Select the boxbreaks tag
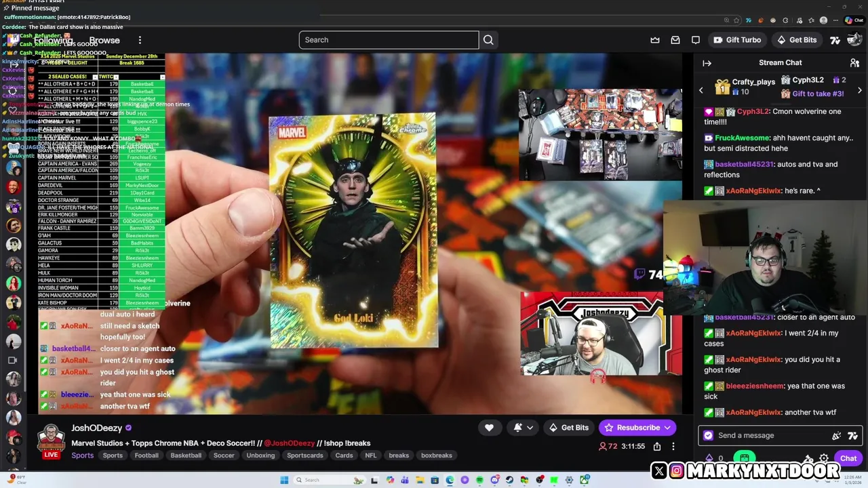This screenshot has height=488, width=868. point(436,455)
